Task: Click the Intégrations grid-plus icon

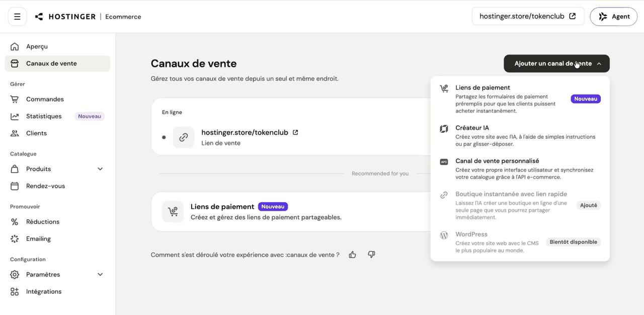Action: coord(15,292)
